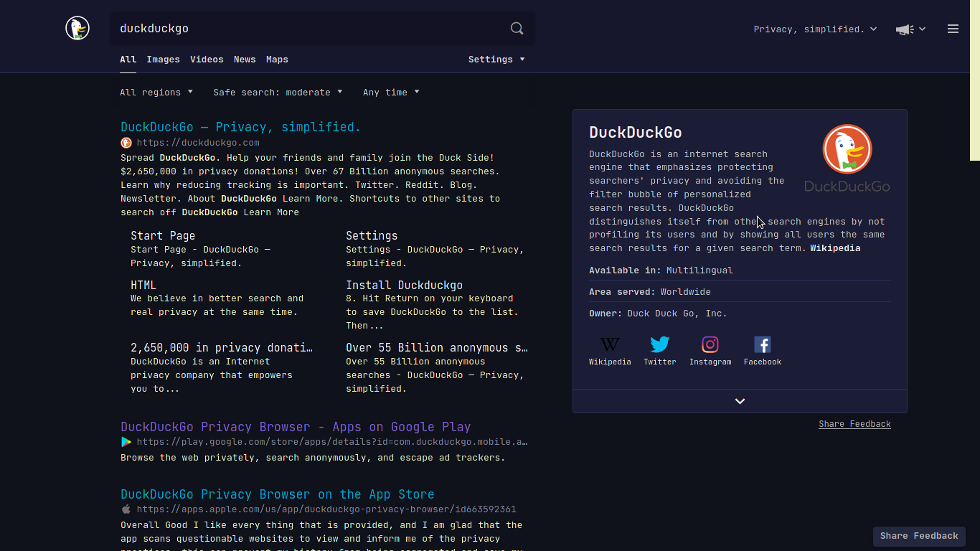980x551 pixels.
Task: Click underlined Share Feedback under info panel
Action: point(854,424)
